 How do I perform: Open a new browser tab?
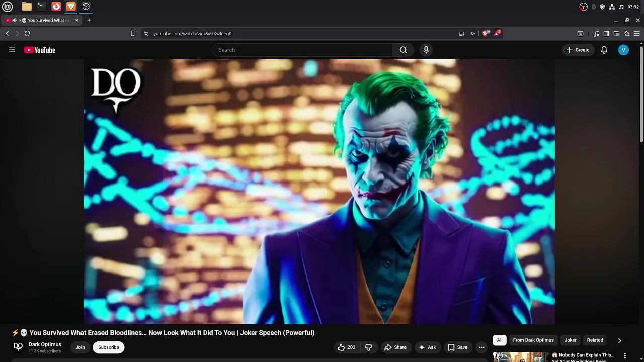[x=89, y=20]
